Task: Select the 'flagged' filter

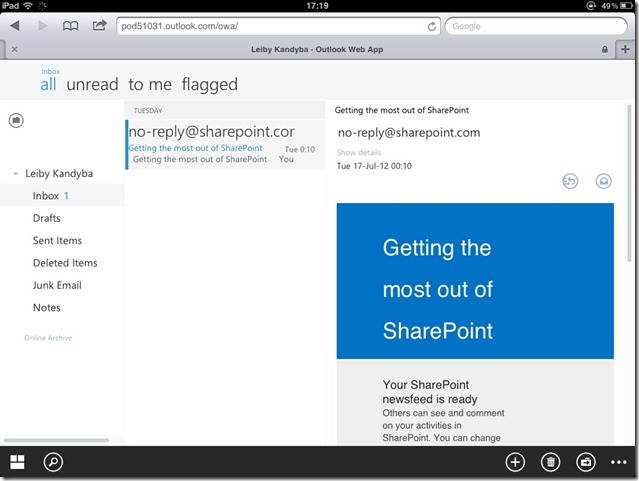Action: [x=209, y=85]
